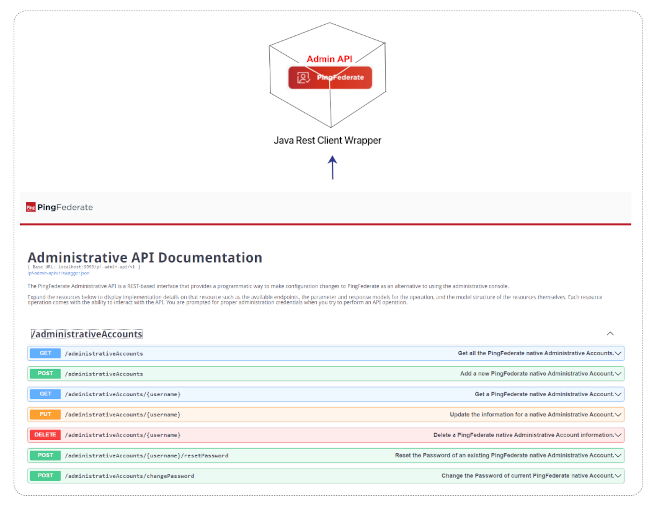Click the DELETE /administrativeAccounts/{username} path text
This screenshot has width=653, height=507.
click(x=122, y=435)
